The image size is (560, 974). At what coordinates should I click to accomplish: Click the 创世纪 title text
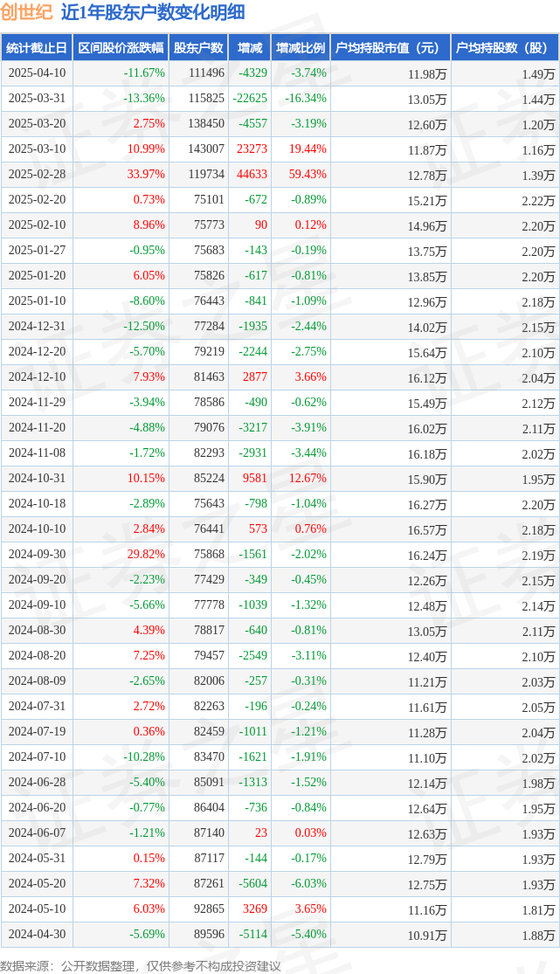[27, 12]
